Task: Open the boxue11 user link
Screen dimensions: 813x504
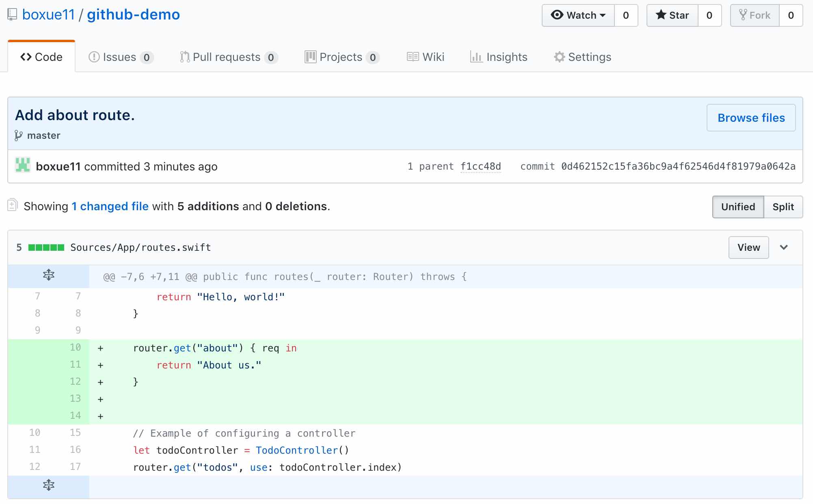Action: tap(48, 15)
